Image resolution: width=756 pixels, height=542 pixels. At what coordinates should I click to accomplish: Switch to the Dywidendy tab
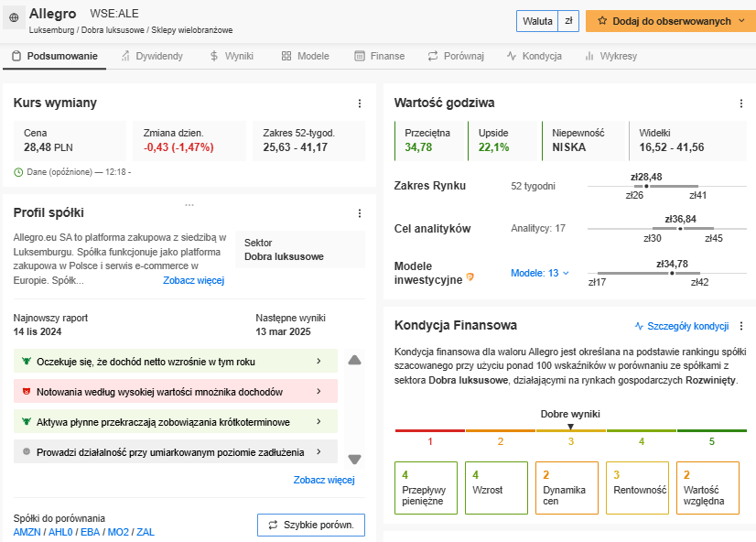point(152,56)
